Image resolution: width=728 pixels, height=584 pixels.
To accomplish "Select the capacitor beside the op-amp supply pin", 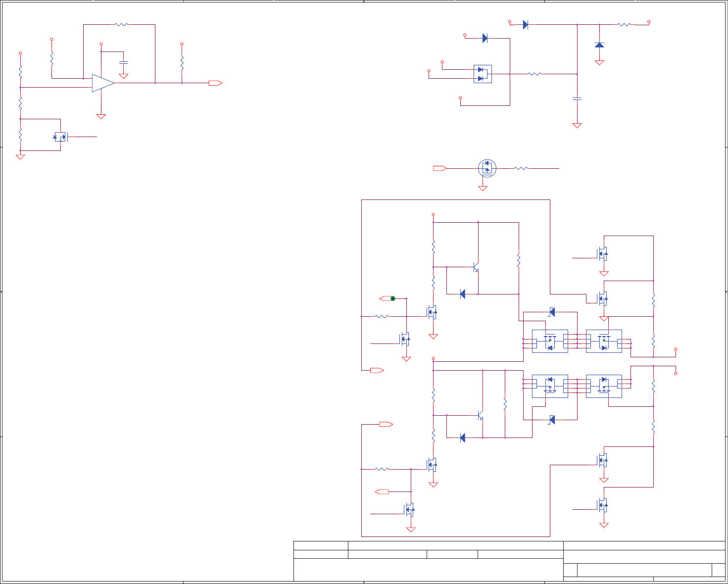I will coord(124,62).
